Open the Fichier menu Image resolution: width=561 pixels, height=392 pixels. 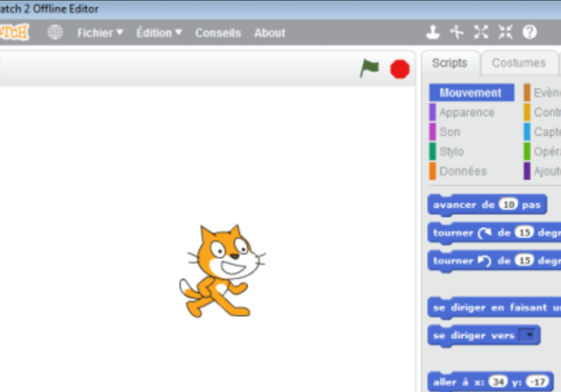click(100, 33)
